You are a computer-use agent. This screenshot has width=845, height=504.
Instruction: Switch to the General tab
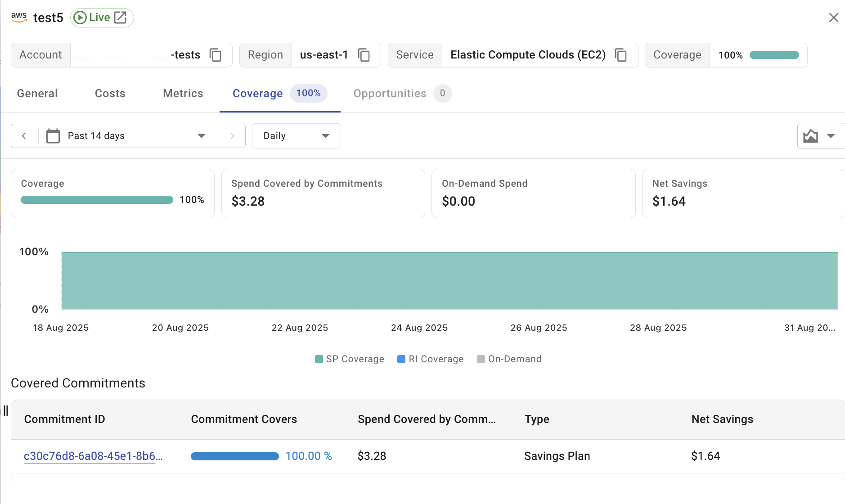tap(37, 93)
